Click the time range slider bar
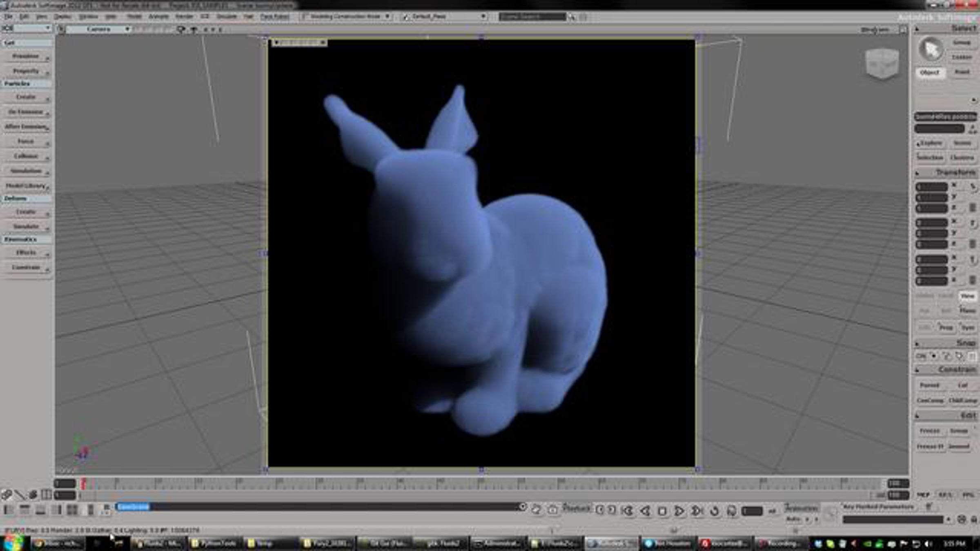 pyautogui.click(x=476, y=495)
